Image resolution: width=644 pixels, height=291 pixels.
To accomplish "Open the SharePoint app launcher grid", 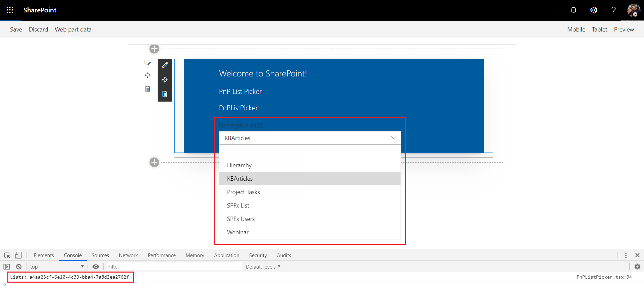I will tap(10, 10).
